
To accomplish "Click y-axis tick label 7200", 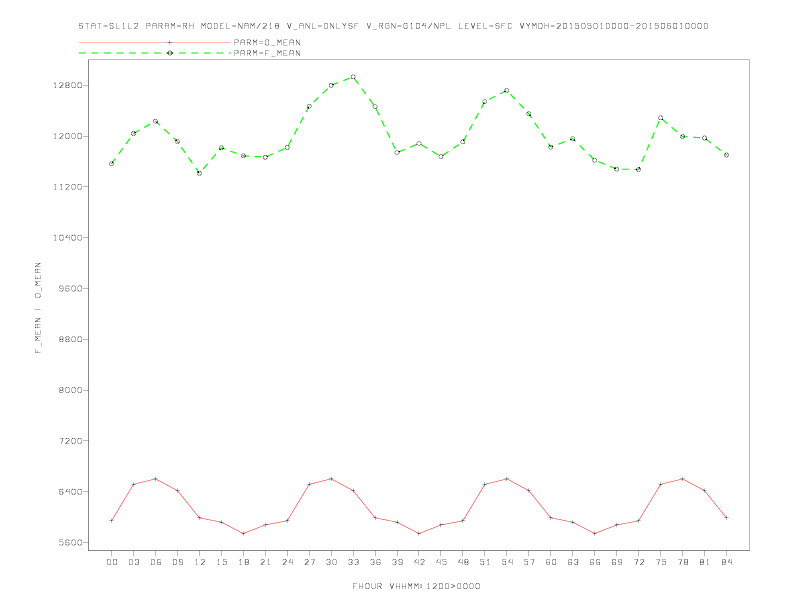I will 70,441.
